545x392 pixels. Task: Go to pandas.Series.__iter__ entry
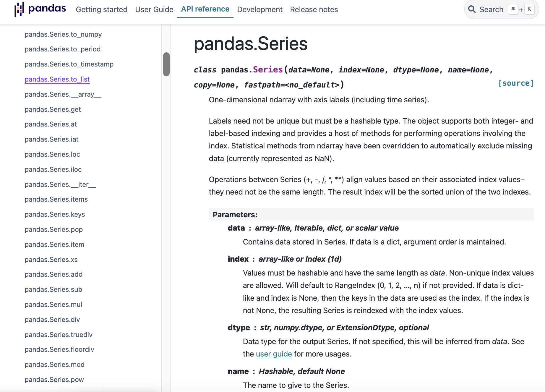[60, 184]
